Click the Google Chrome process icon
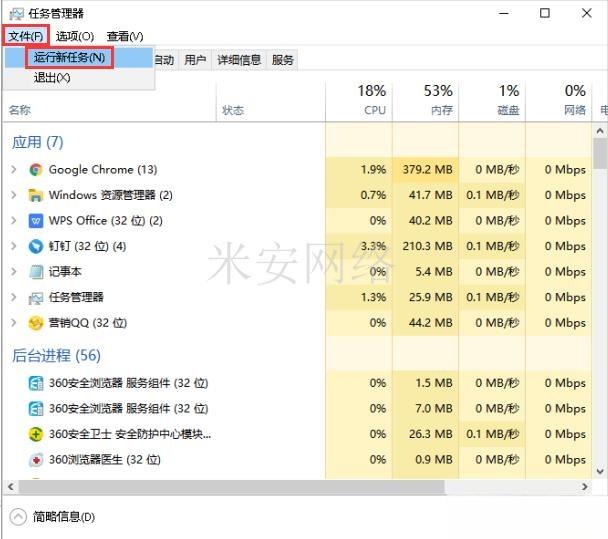The image size is (608, 539). click(36, 170)
